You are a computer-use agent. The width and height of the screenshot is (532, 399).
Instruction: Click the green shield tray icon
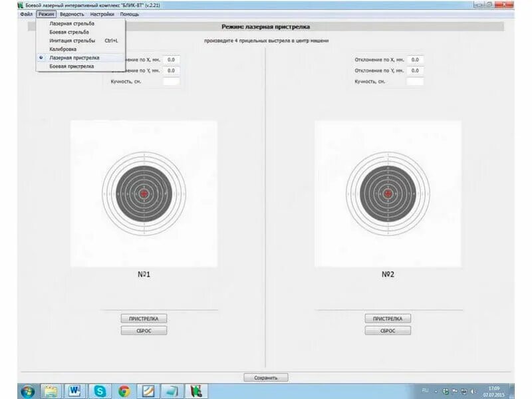446,391
